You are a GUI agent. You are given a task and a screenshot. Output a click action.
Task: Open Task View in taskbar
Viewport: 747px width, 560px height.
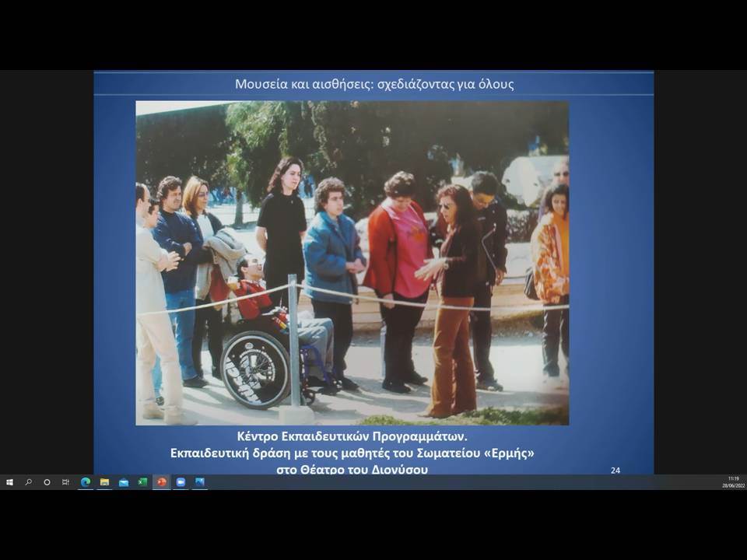click(x=65, y=482)
